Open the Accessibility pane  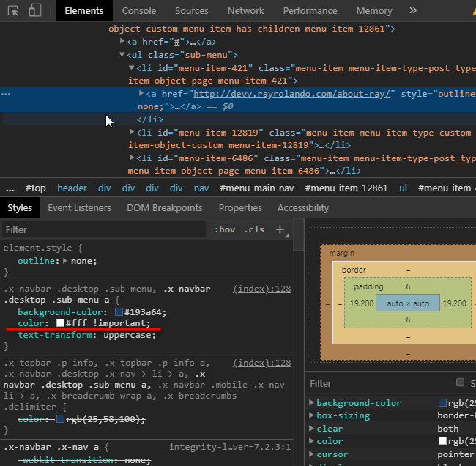tap(303, 207)
